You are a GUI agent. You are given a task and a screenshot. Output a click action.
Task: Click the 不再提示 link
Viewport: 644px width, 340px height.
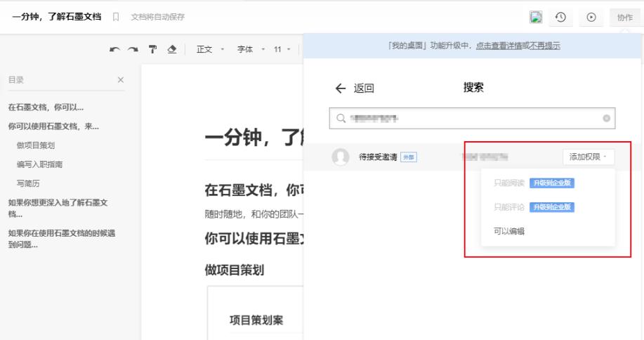click(544, 46)
